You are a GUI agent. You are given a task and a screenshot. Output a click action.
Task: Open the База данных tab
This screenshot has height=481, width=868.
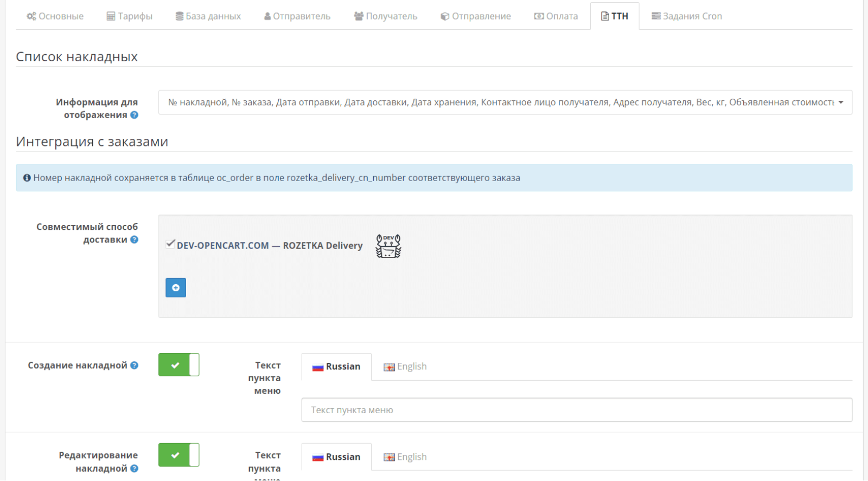coord(208,16)
